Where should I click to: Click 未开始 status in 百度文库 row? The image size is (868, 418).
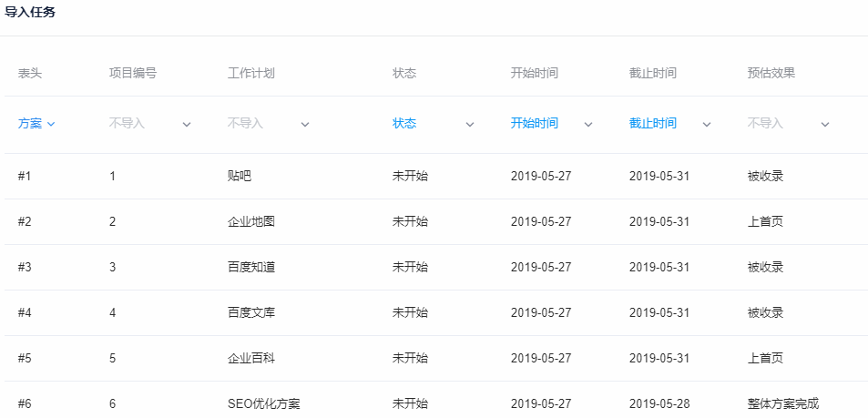(x=410, y=312)
